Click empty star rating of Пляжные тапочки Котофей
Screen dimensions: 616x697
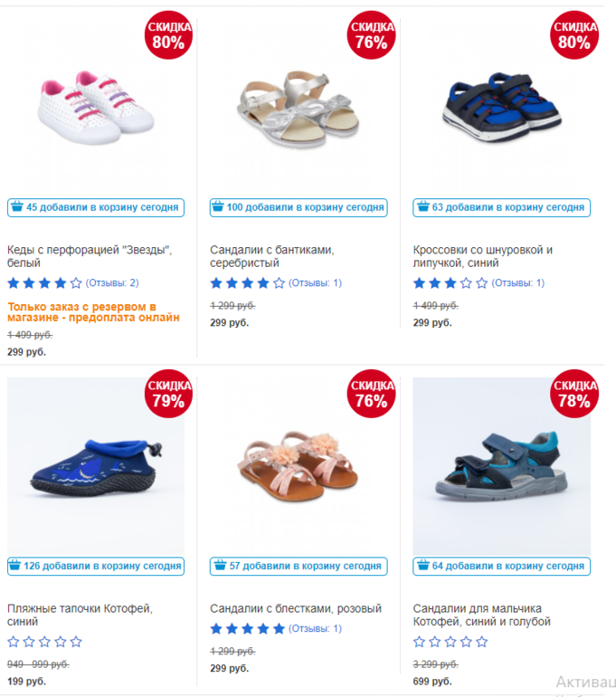pyautogui.click(x=44, y=642)
